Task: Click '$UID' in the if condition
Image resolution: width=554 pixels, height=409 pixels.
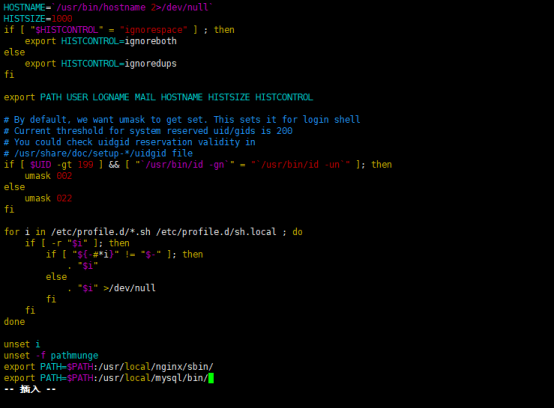Action: (x=41, y=165)
